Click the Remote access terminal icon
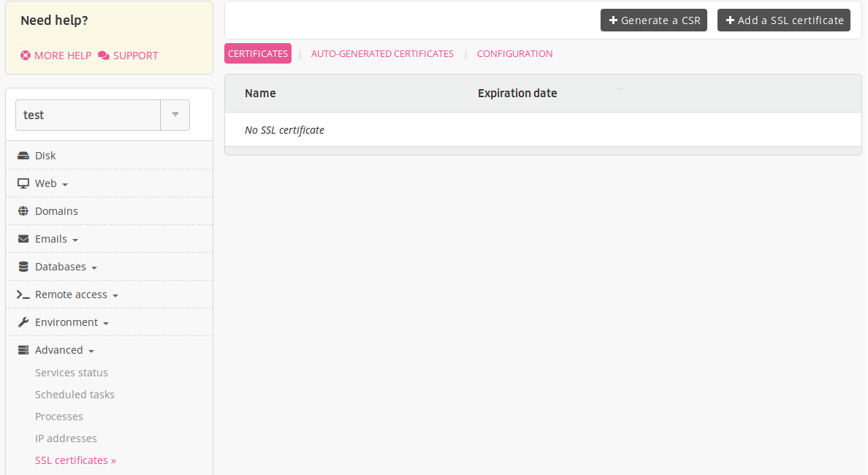The height and width of the screenshot is (475, 868). [22, 294]
